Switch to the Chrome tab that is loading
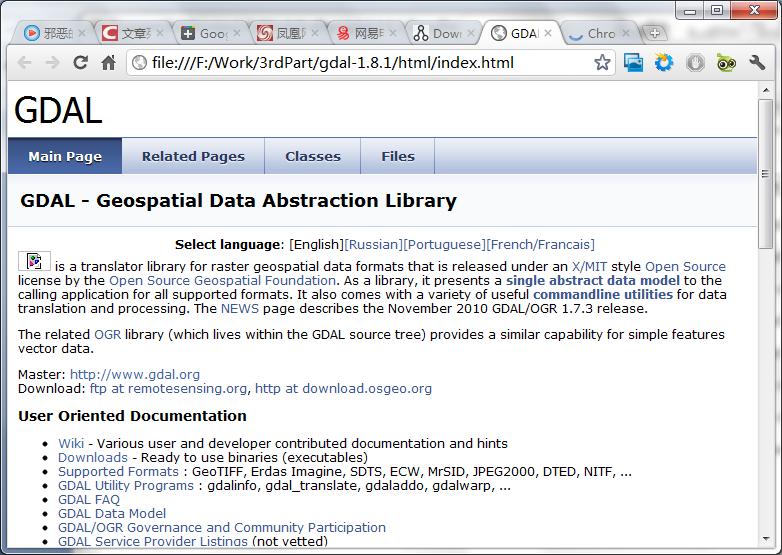782x555 pixels. (x=598, y=33)
